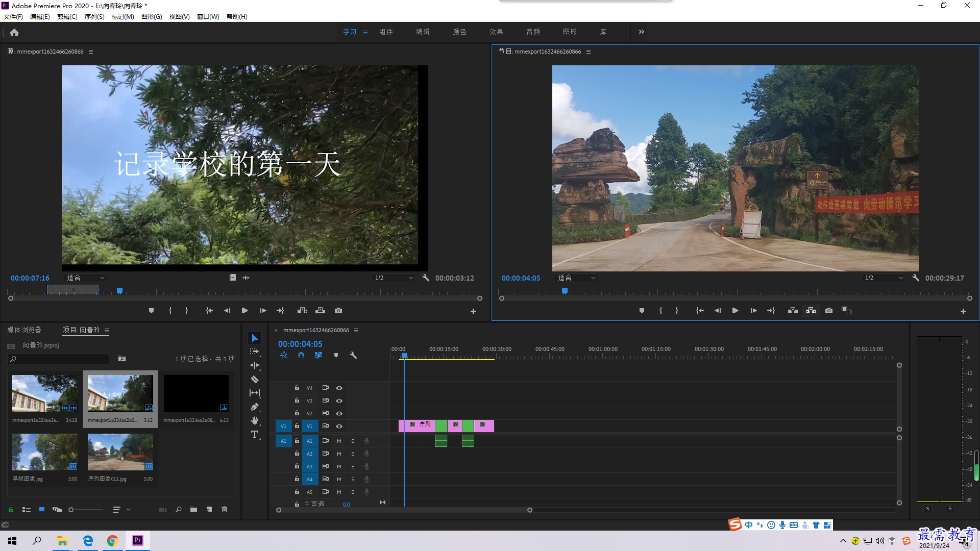Select the Slip tool
Viewport: 980px width, 551px height.
(x=255, y=393)
